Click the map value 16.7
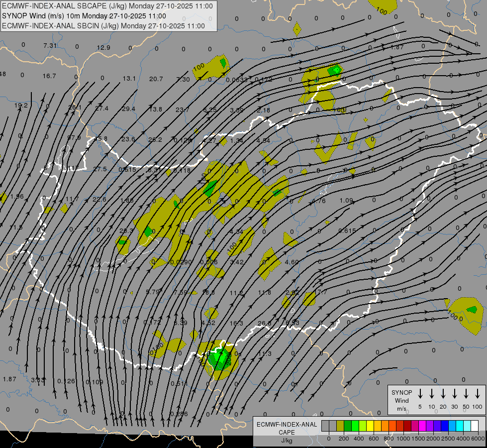Viewport: 487px width, 448px height. pyautogui.click(x=49, y=76)
